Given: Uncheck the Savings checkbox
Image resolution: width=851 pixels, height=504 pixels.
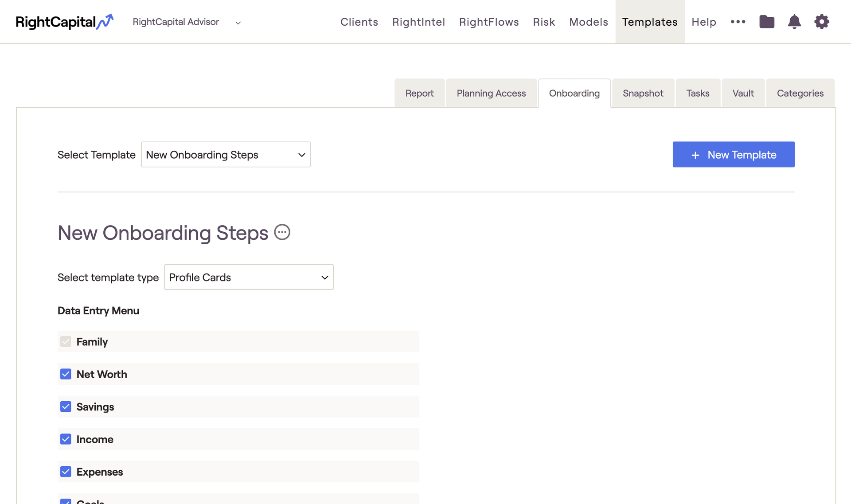Looking at the screenshot, I should [66, 407].
